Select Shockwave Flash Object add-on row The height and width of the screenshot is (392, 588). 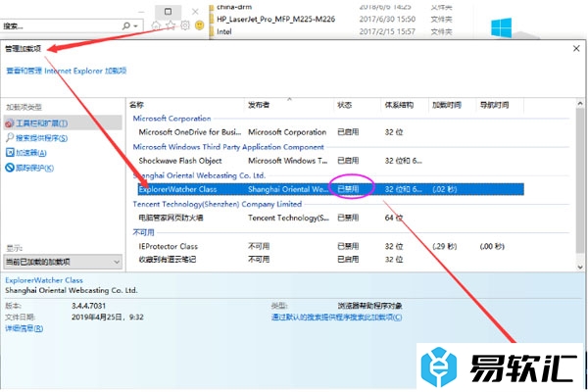[330, 161]
